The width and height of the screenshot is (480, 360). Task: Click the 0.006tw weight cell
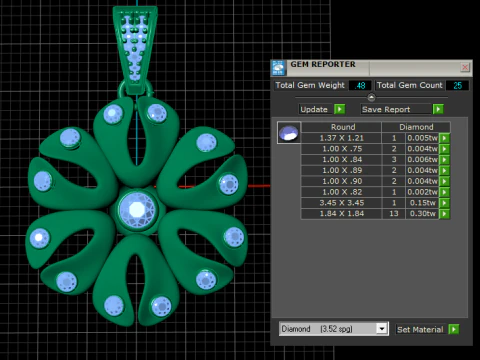point(422,160)
